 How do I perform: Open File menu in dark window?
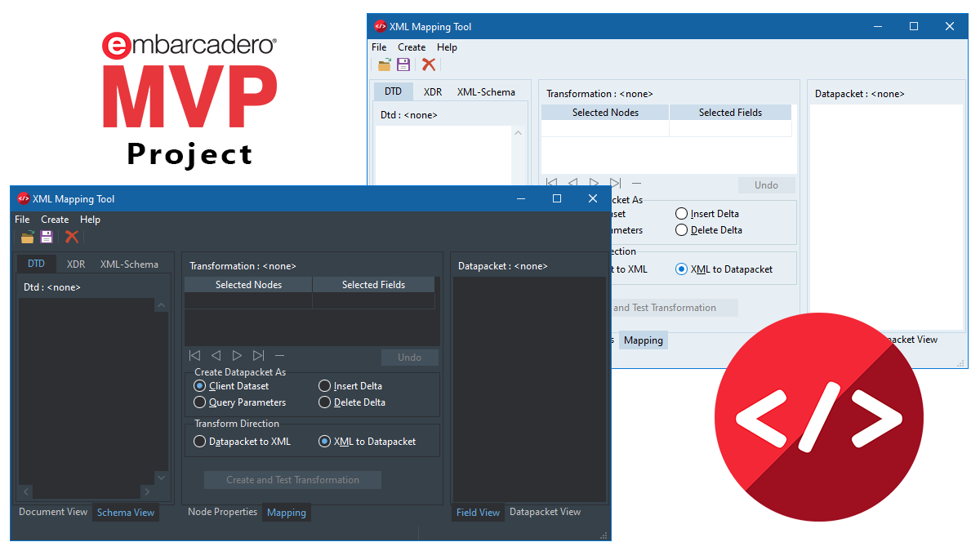click(x=22, y=220)
